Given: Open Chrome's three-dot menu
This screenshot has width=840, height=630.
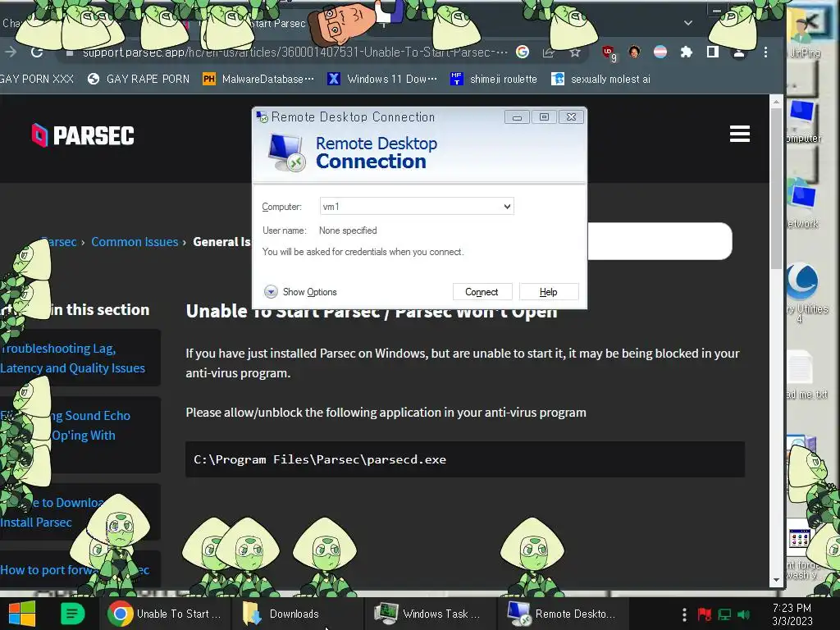Looking at the screenshot, I should point(765,52).
